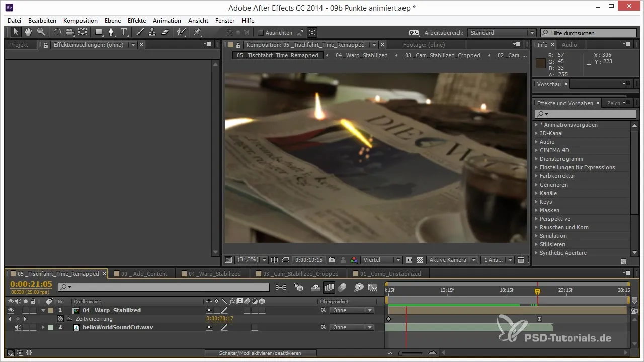The height and width of the screenshot is (362, 644).
Task: Toggle shy switch for 04 _Warp_Stabilized layer
Action: (209, 311)
